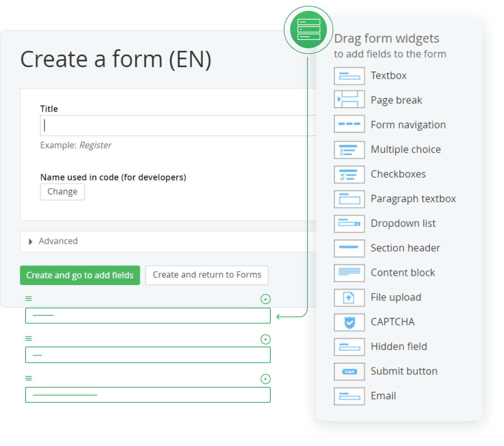
Task: Choose the Checkboxes widget icon
Action: click(349, 174)
